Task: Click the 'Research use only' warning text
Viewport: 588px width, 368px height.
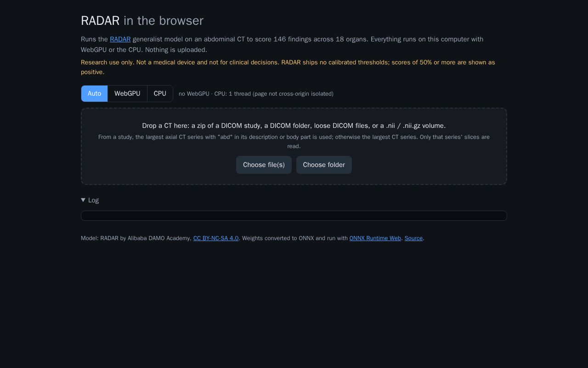Action: click(x=288, y=67)
